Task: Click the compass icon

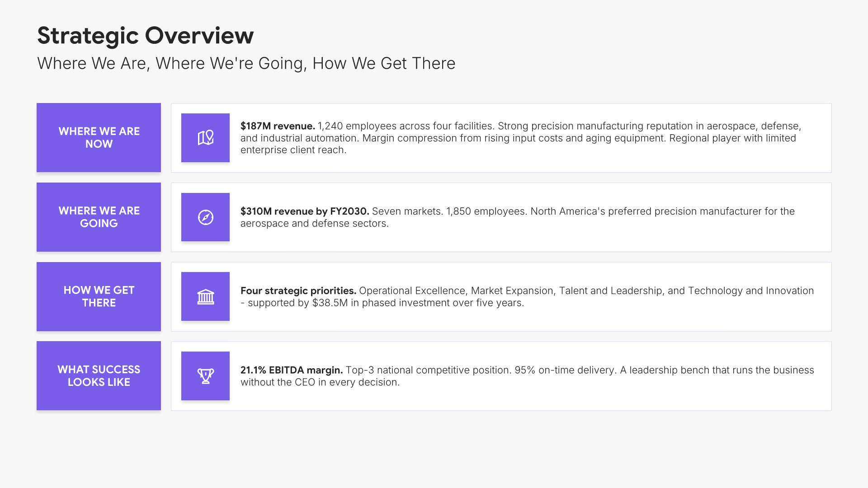Action: click(x=205, y=217)
